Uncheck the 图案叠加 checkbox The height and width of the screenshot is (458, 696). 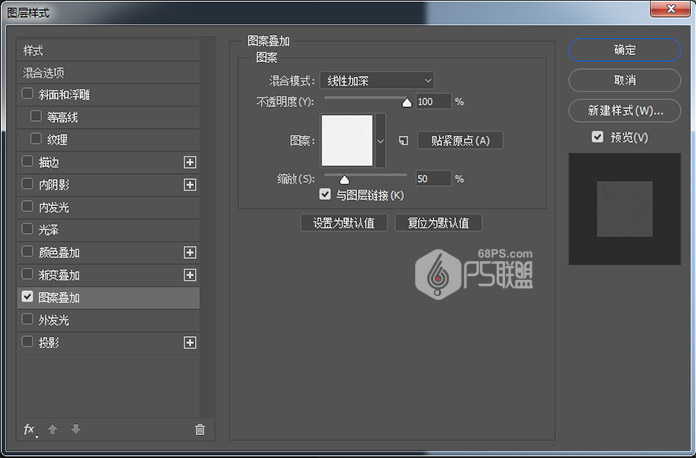[x=27, y=296]
